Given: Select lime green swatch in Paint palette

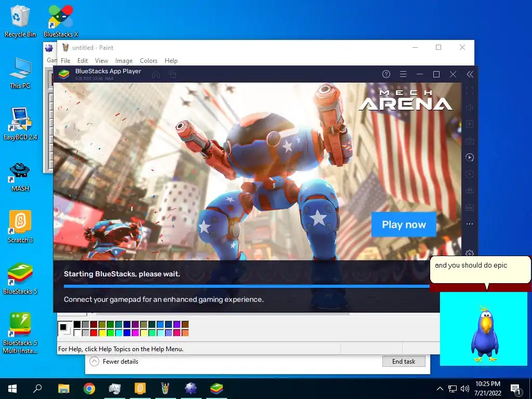Looking at the screenshot, I should pyautogui.click(x=110, y=333).
